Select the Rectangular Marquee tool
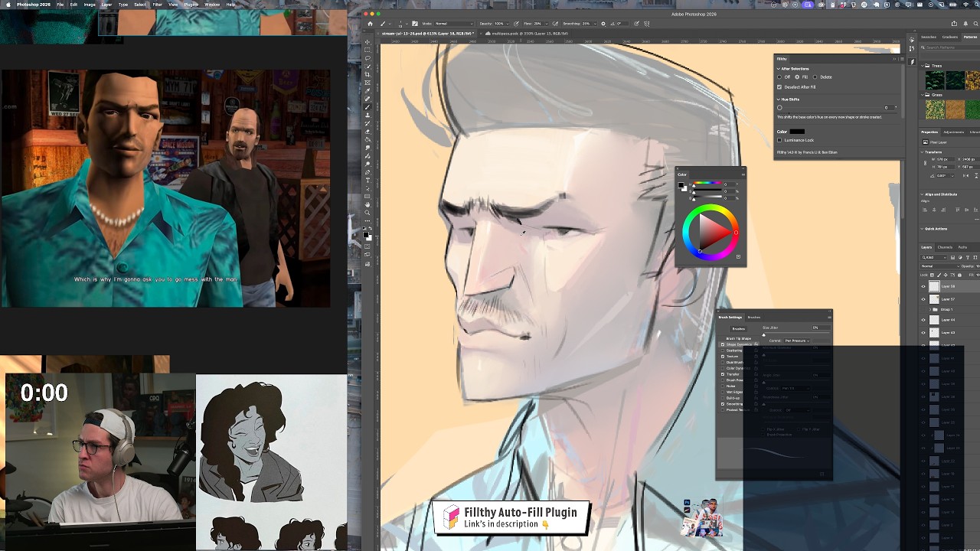This screenshot has height=551, width=980. click(367, 51)
